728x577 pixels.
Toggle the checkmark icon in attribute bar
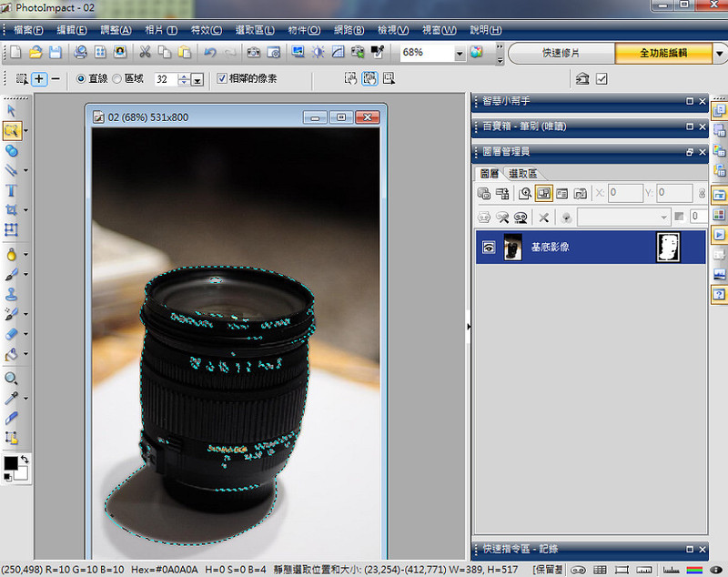click(602, 79)
